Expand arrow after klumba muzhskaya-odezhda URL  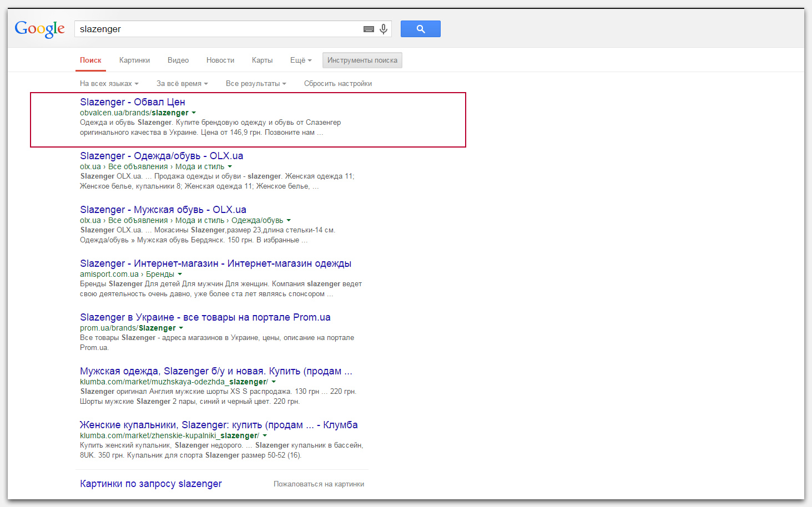tap(274, 382)
